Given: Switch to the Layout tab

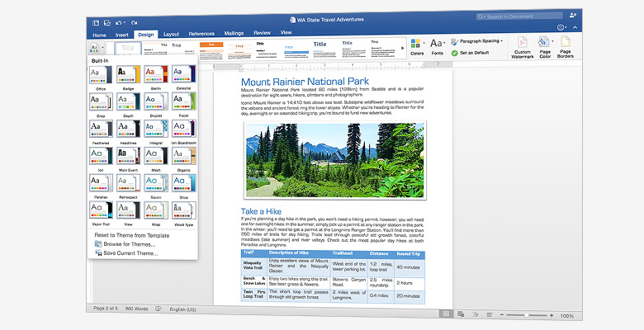Looking at the screenshot, I should [171, 34].
